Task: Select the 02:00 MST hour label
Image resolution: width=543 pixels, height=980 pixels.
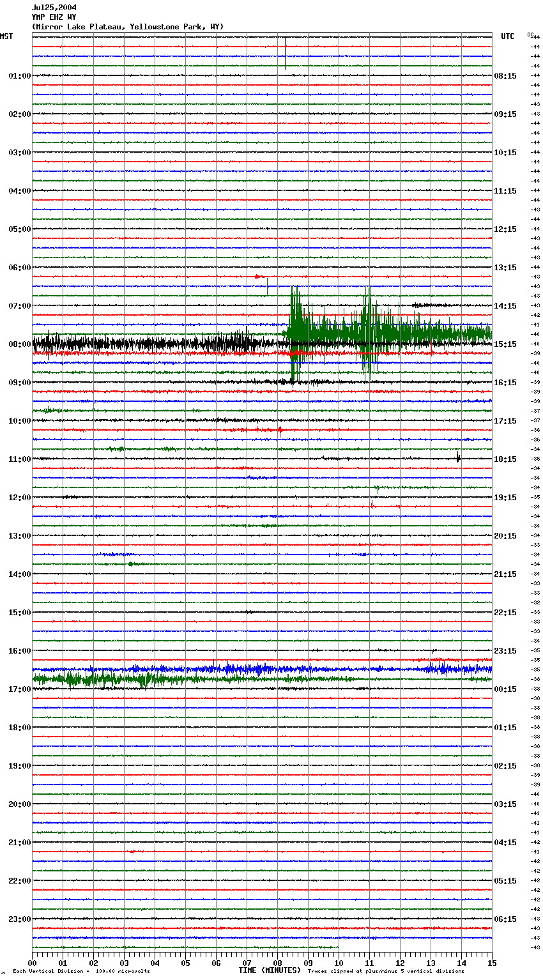Action: [20, 114]
